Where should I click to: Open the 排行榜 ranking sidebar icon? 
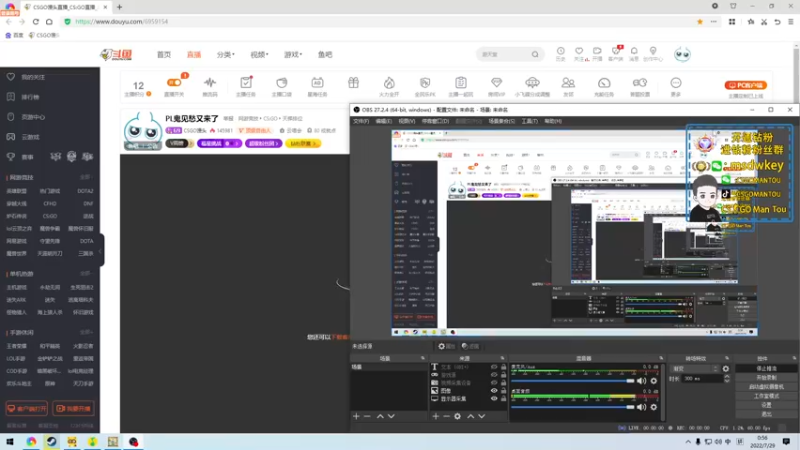point(11,97)
